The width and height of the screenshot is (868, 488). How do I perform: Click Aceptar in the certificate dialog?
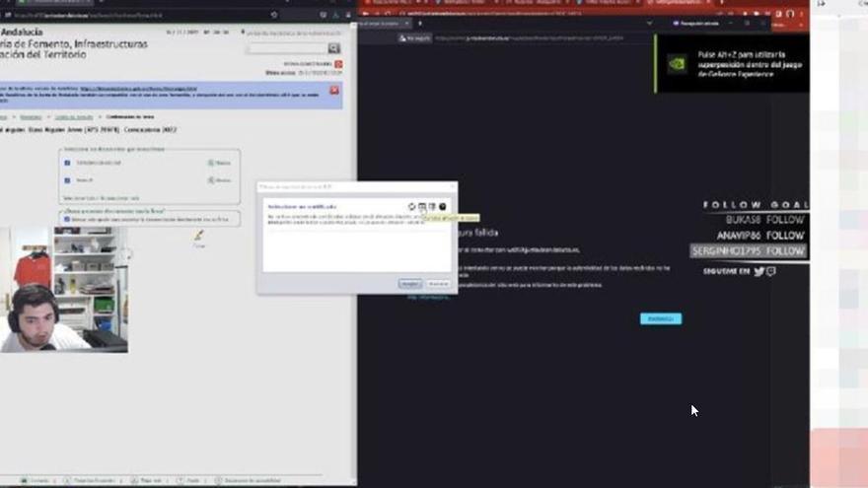tap(410, 284)
